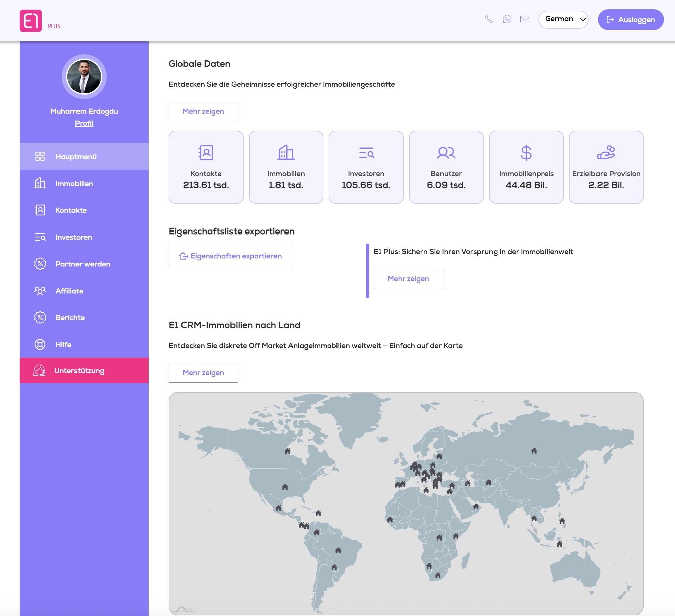Open Berichte reports in sidebar
Image resolution: width=675 pixels, height=616 pixels.
[x=70, y=318]
